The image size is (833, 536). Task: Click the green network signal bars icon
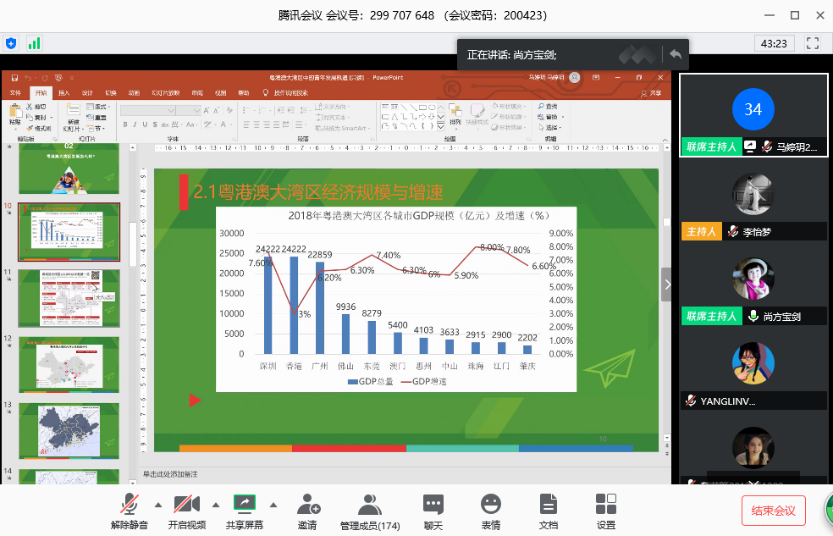[34, 43]
